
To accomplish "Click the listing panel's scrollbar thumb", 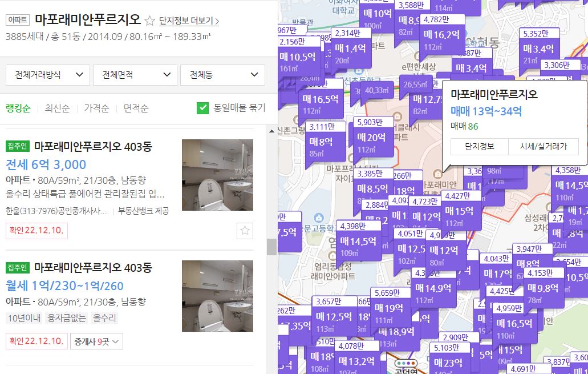I will click(271, 247).
